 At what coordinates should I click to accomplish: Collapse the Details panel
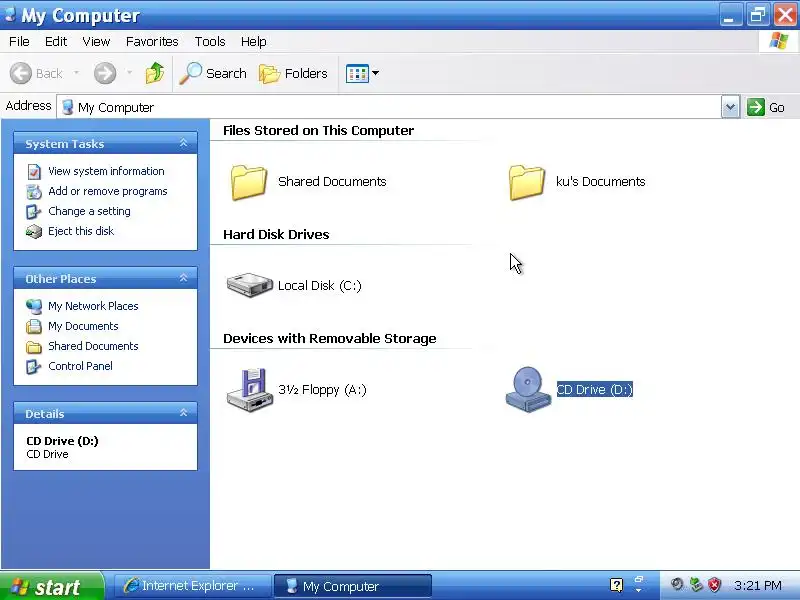pyautogui.click(x=183, y=413)
